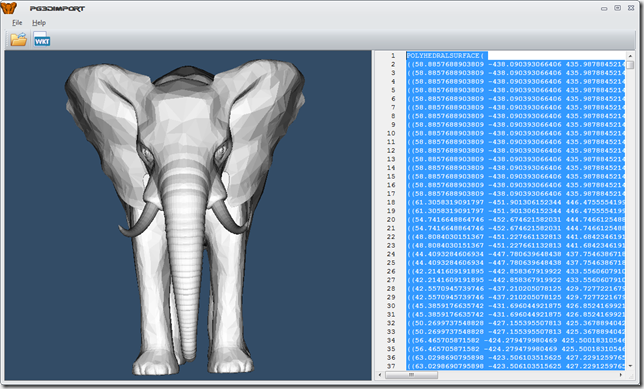This screenshot has width=644, height=389.
Task: Click the POLYHEDRALSURFACE( text on line 1
Action: (x=445, y=55)
